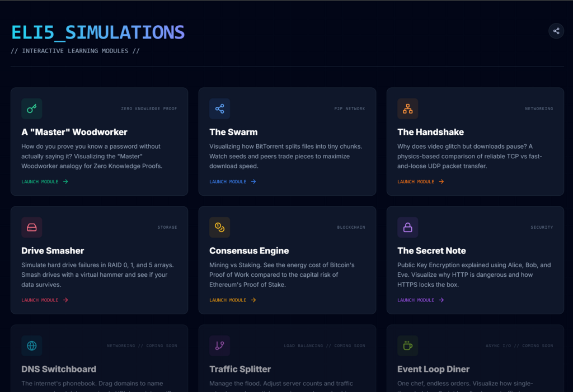Click the Drive Smasher hard drive icon
This screenshot has width=573, height=392.
click(32, 227)
